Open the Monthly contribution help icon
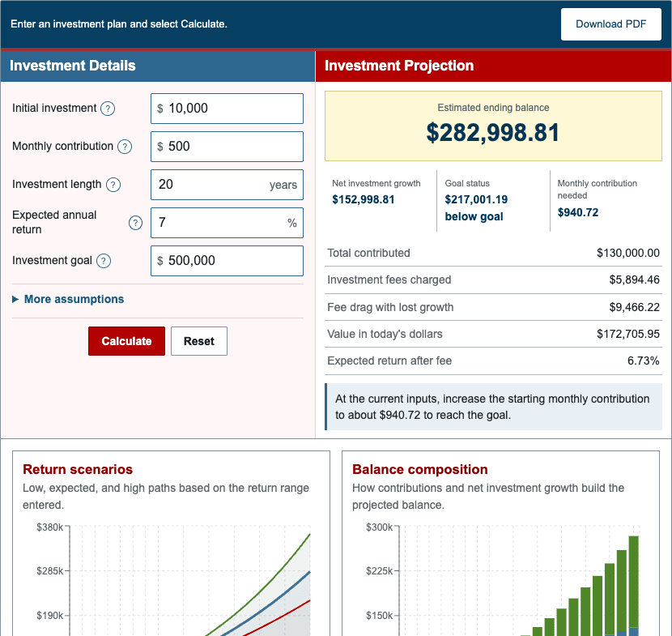This screenshot has height=636, width=672. click(x=125, y=147)
